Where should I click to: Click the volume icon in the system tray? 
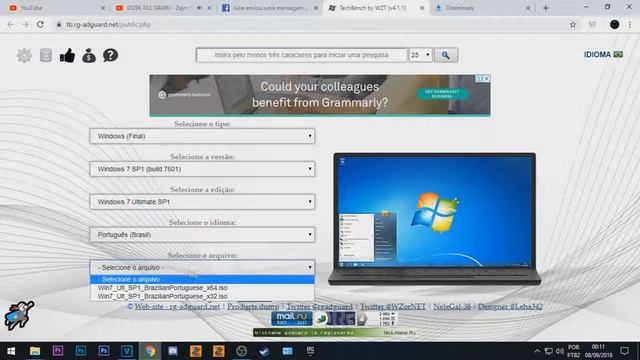click(560, 351)
